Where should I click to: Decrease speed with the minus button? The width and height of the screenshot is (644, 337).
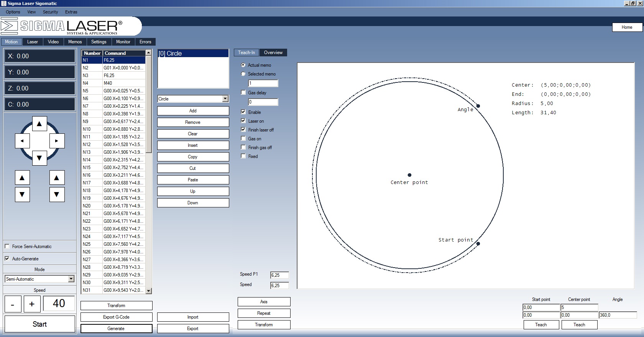click(13, 304)
